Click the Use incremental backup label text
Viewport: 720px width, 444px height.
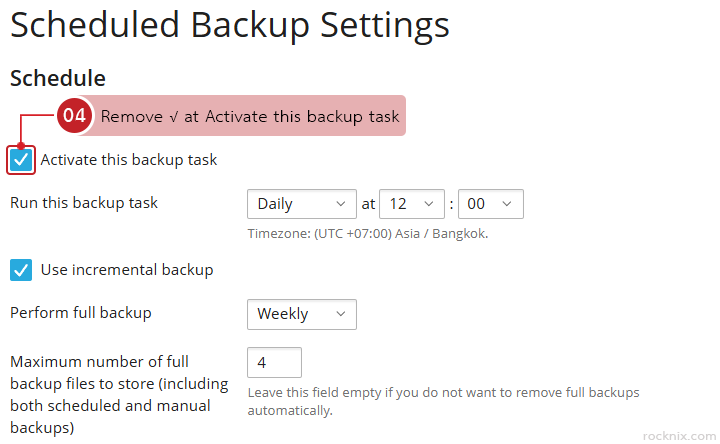(x=126, y=270)
